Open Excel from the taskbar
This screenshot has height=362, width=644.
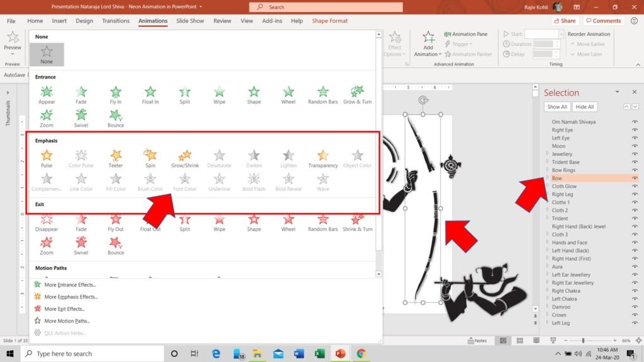(319, 353)
